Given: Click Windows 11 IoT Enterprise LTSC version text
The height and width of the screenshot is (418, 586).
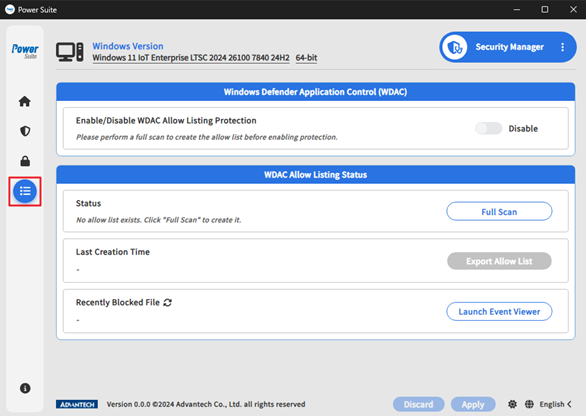Looking at the screenshot, I should 191,58.
